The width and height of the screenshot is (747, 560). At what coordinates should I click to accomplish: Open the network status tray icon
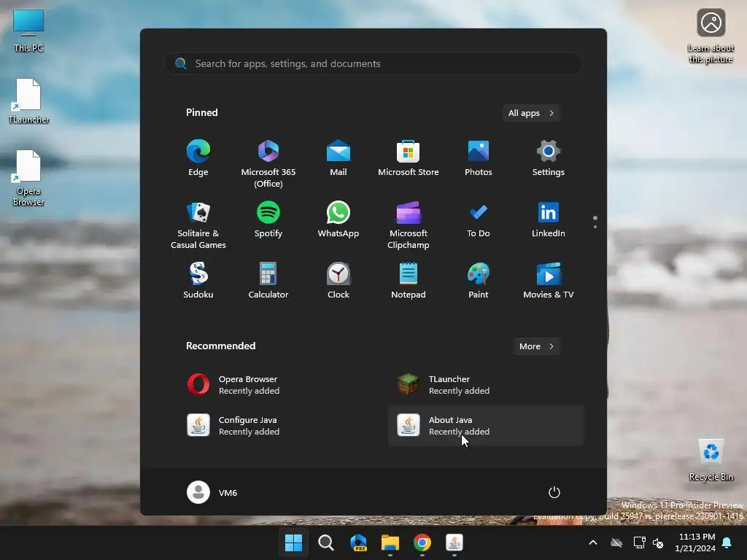coord(639,542)
